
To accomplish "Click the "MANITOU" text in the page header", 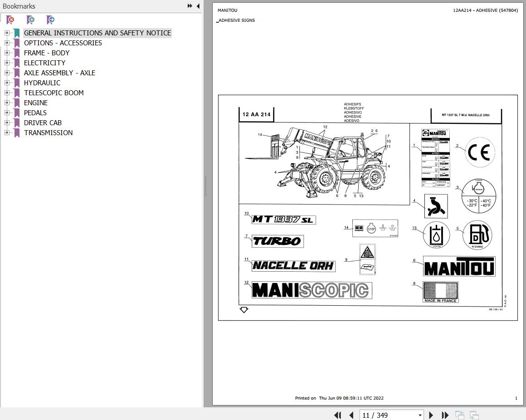I will coord(227,10).
